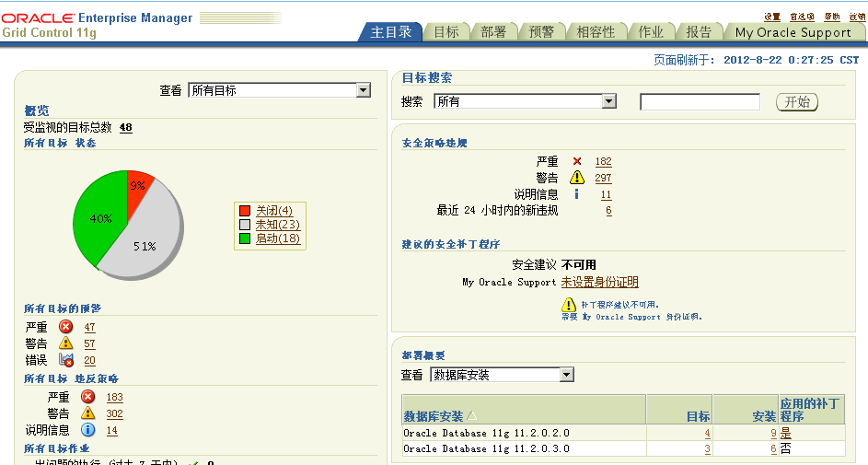The height and width of the screenshot is (465, 868).
Task: Click the red legend swatch for 关闭
Action: tap(245, 210)
